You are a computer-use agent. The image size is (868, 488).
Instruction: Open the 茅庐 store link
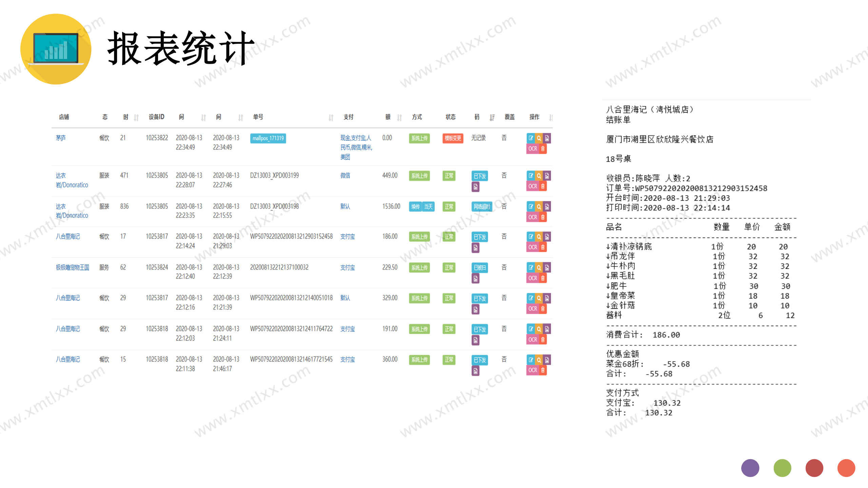coord(61,138)
